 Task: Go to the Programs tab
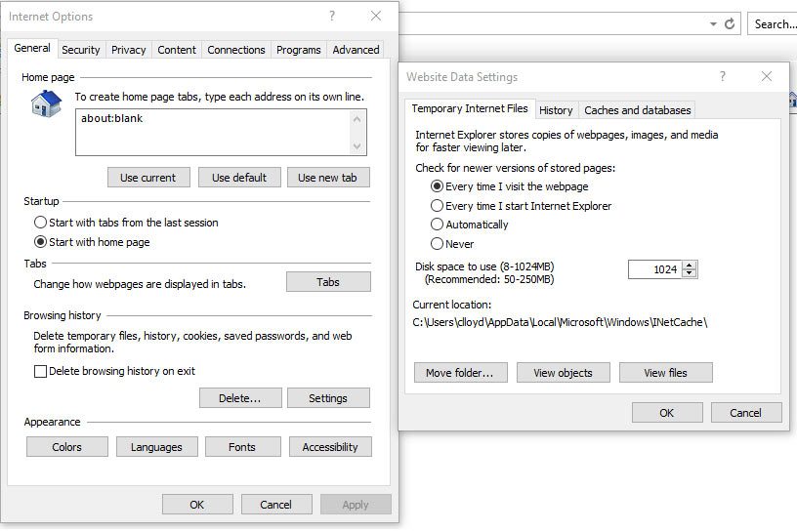(298, 50)
